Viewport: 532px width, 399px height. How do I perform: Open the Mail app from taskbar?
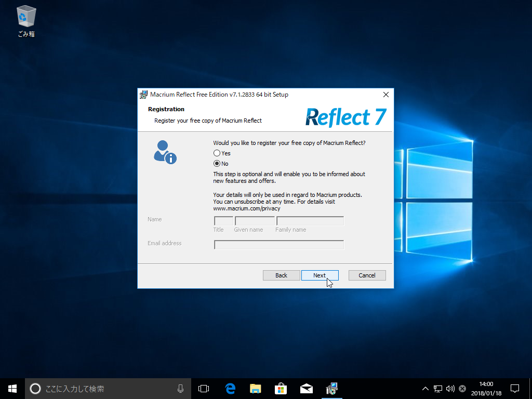306,389
